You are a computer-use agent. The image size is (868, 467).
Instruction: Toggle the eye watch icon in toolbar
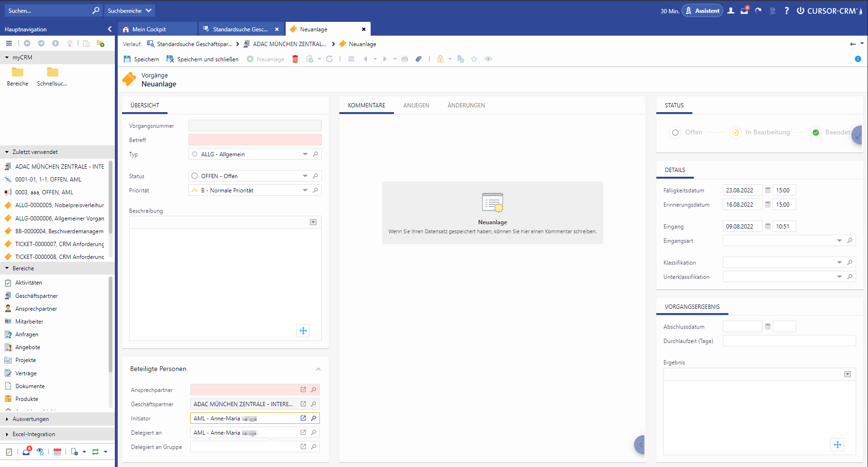(x=488, y=59)
